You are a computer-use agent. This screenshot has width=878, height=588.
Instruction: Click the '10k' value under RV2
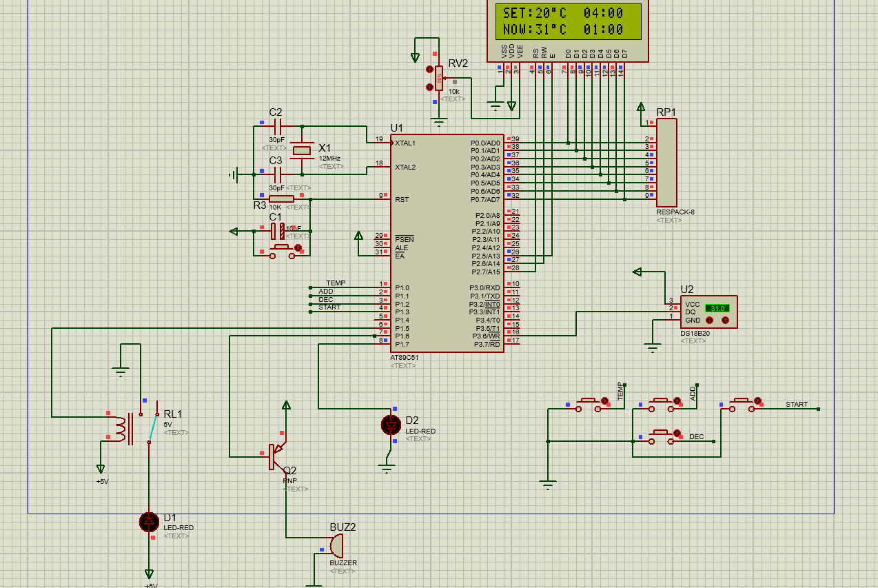click(x=453, y=91)
